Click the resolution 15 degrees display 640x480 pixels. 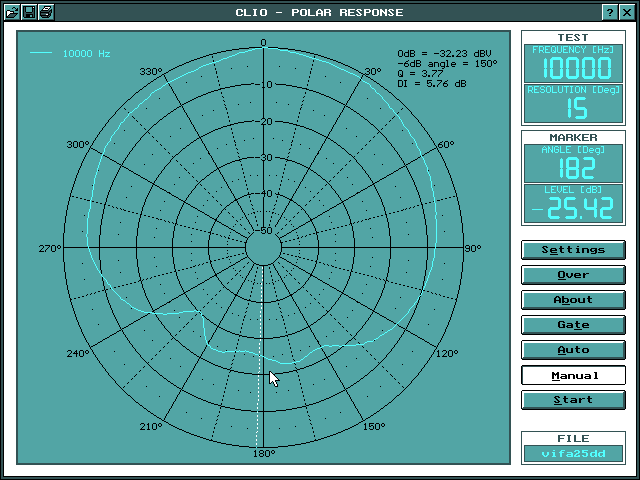click(573, 108)
